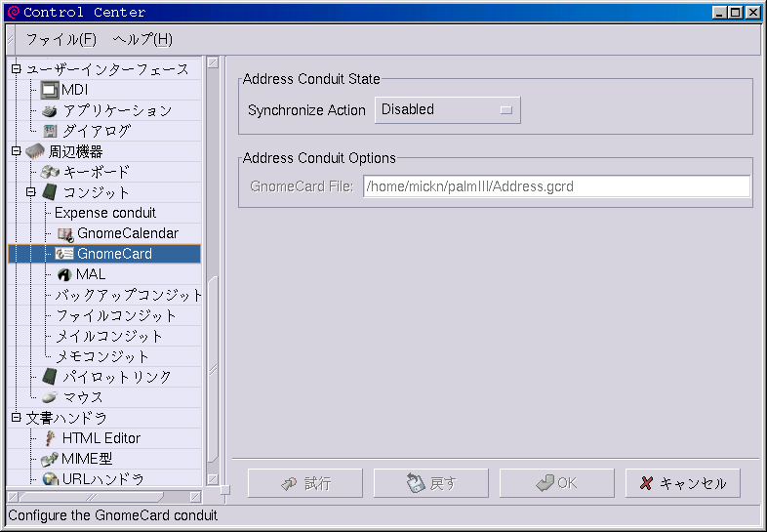Click the GnomeCard File path field
The image size is (767, 532).
click(x=556, y=186)
